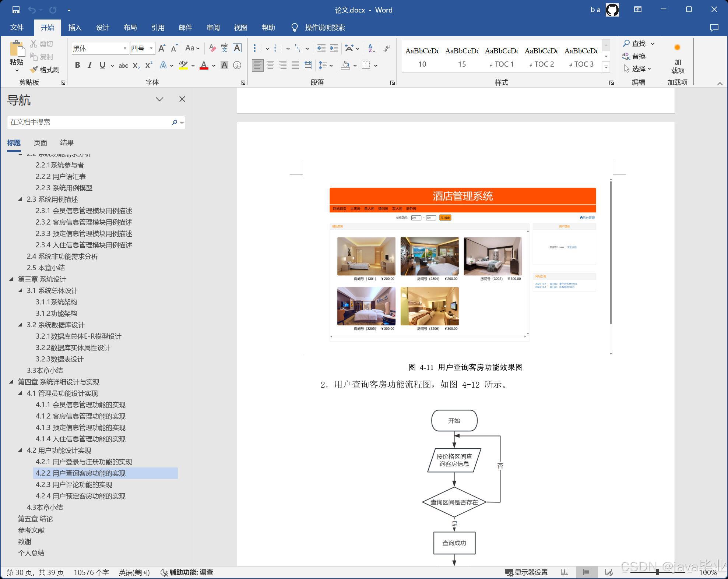Viewport: 728px width, 579px height.
Task: Apply superscript formatting
Action: 149,66
